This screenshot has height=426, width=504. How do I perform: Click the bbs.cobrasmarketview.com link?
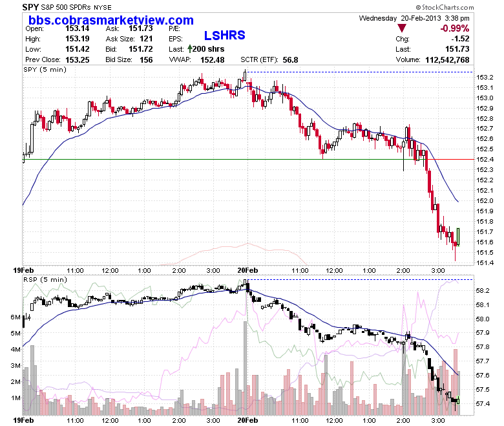point(111,20)
